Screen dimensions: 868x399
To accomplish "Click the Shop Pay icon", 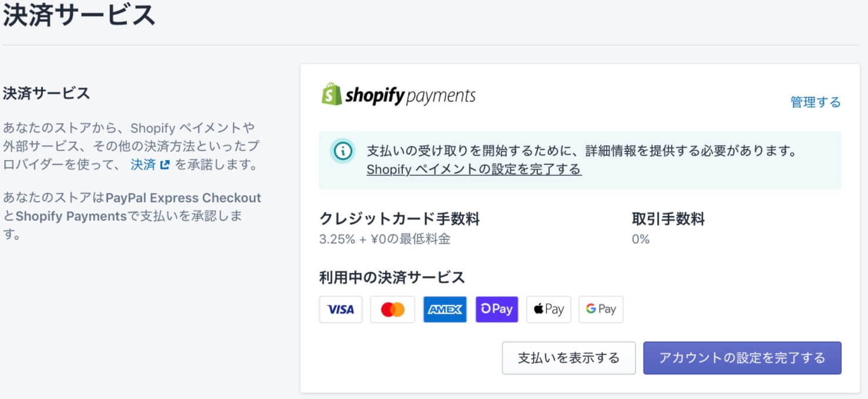I will click(x=497, y=309).
